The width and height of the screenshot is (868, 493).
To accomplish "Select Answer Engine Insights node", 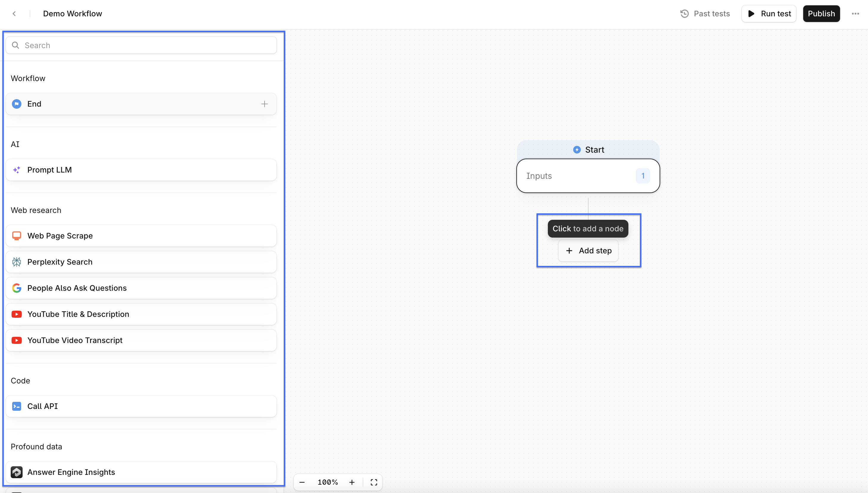I will 141,472.
